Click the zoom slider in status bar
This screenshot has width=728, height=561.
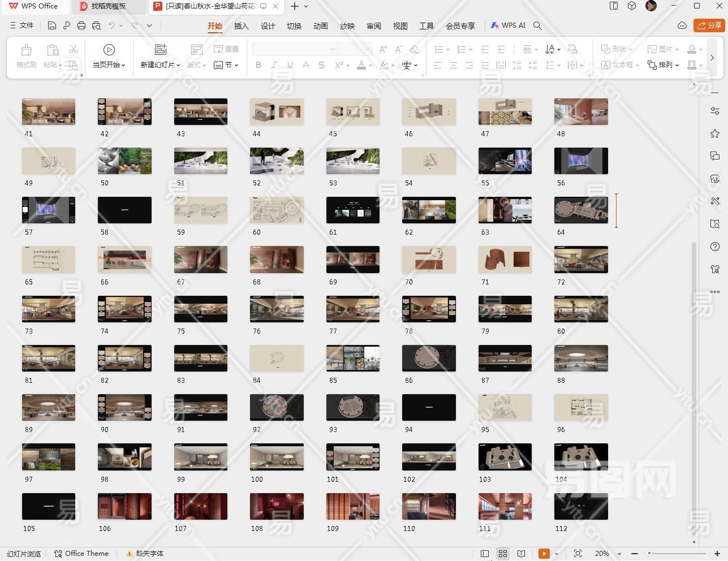click(x=676, y=554)
